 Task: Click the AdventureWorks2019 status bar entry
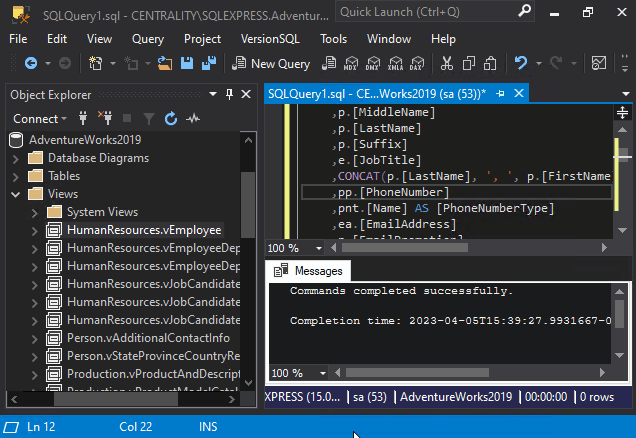tap(456, 397)
